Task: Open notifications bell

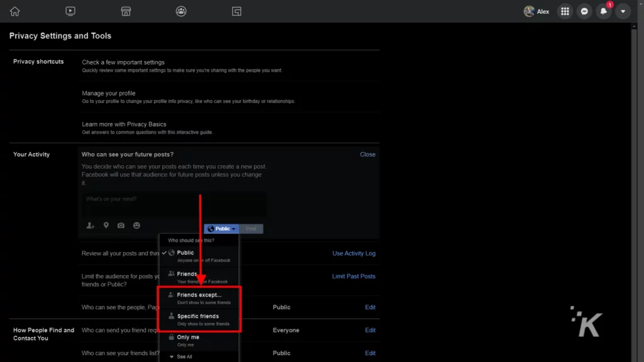Action: (x=603, y=11)
